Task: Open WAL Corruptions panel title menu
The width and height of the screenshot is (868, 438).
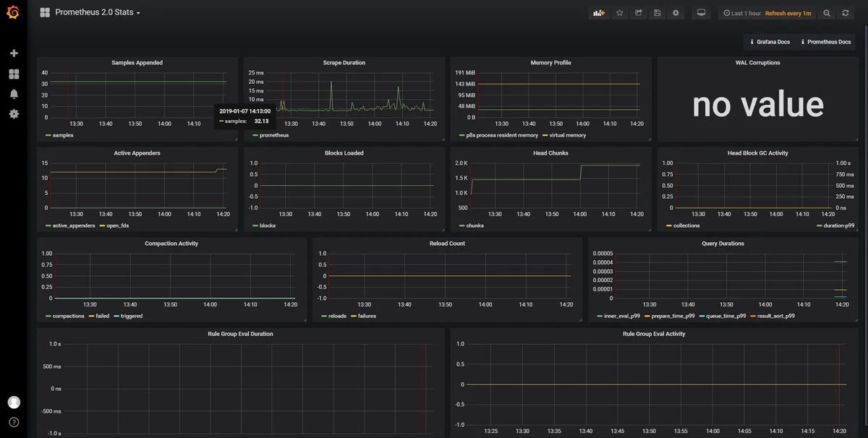Action: (x=757, y=63)
